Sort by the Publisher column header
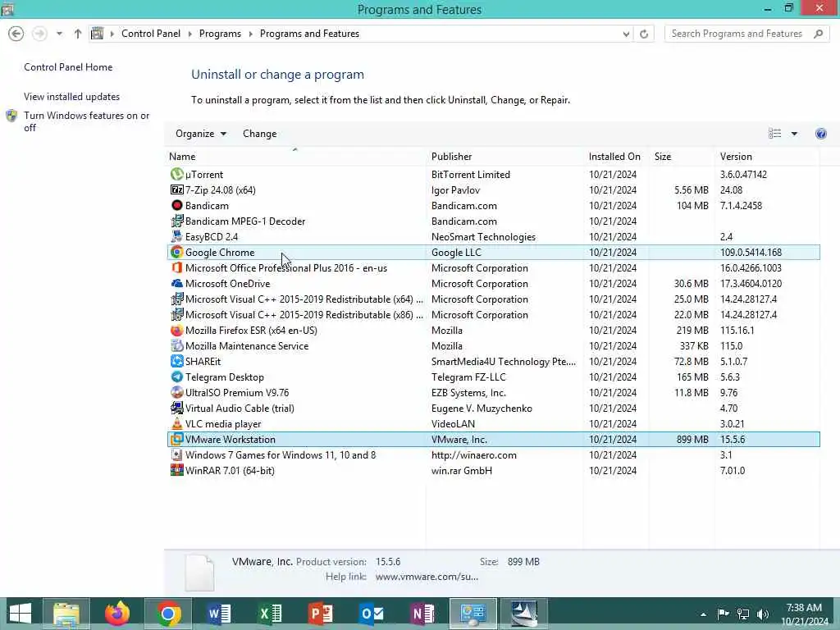 [x=505, y=157]
